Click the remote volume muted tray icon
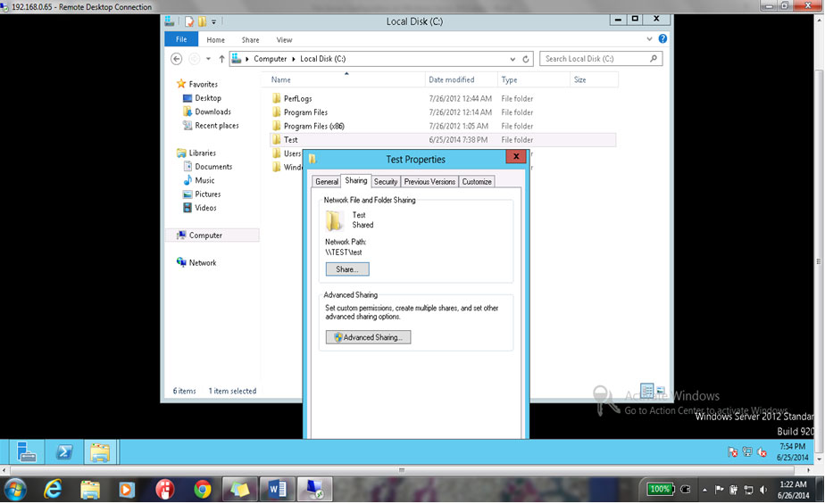 pos(762,452)
